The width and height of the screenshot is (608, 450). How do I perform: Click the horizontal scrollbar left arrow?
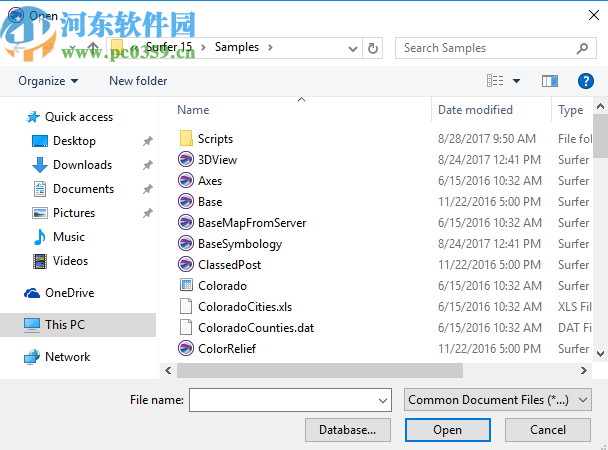point(168,371)
